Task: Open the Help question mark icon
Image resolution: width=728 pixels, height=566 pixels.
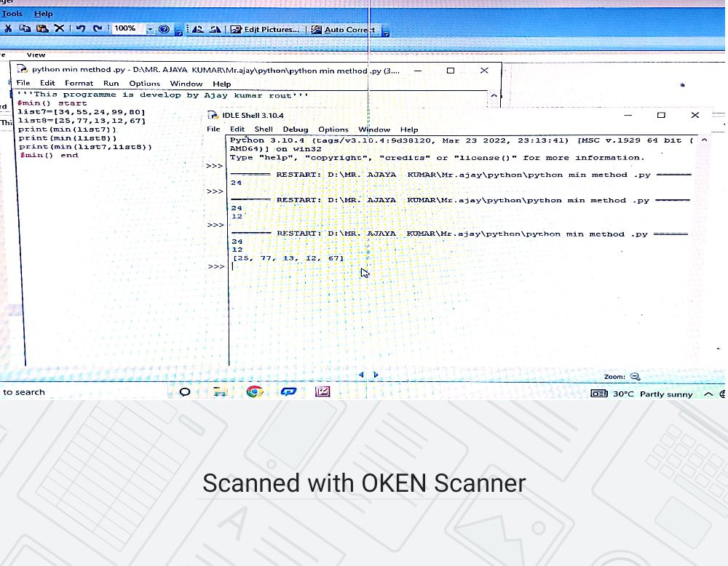Action: pos(164,29)
